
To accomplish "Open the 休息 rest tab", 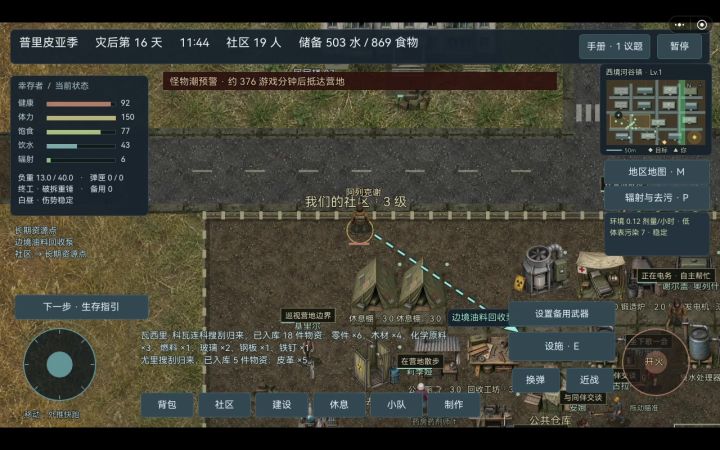I will point(339,405).
